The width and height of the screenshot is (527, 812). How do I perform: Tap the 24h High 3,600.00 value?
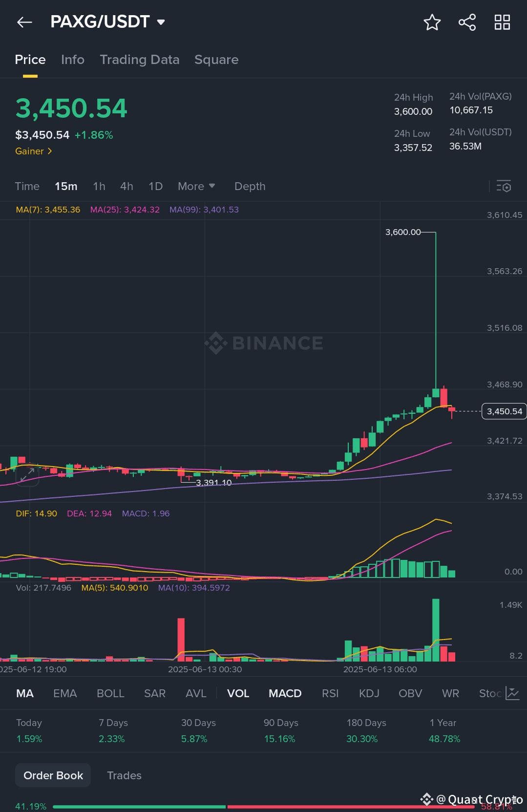[x=413, y=111]
